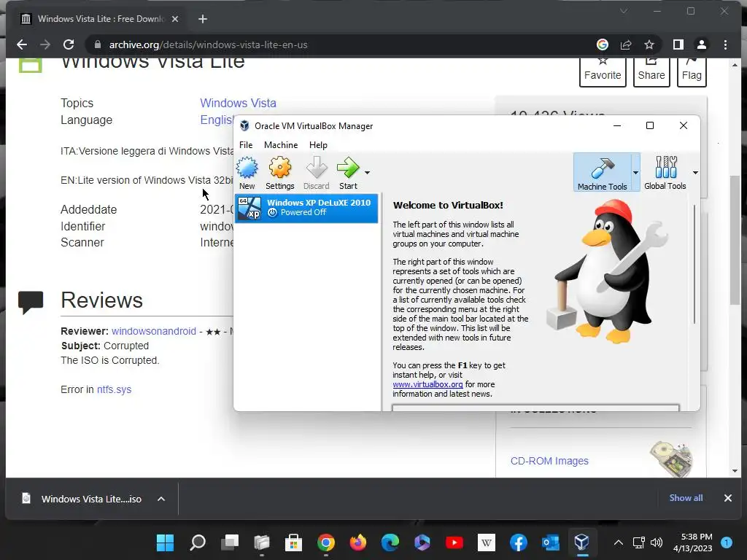The image size is (747, 560).
Task: Click the Discard toolbar icon
Action: point(317,173)
